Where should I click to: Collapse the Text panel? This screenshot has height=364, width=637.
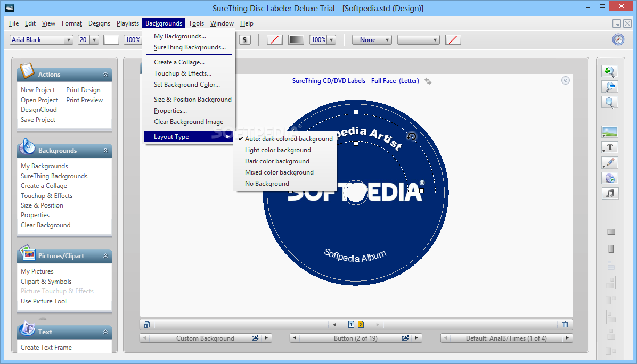coord(105,332)
